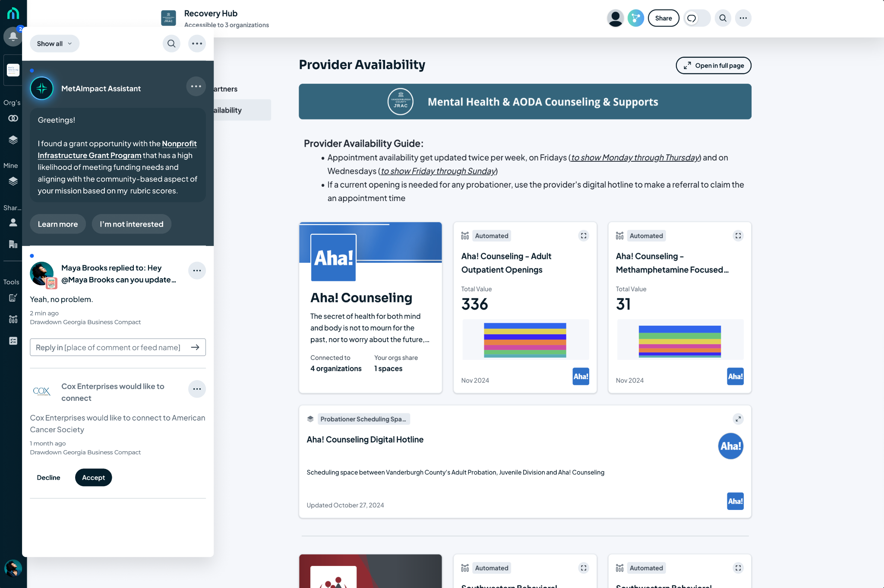884x588 pixels.
Task: Open the Tools form editor icon
Action: (13, 298)
